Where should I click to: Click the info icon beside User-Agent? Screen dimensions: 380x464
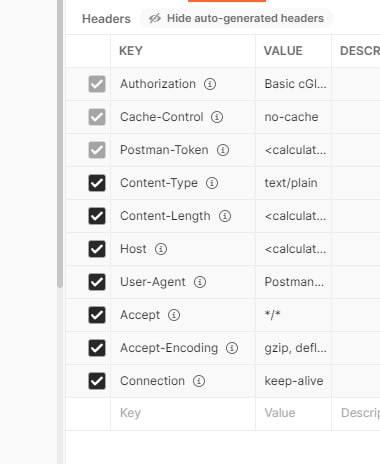[200, 282]
